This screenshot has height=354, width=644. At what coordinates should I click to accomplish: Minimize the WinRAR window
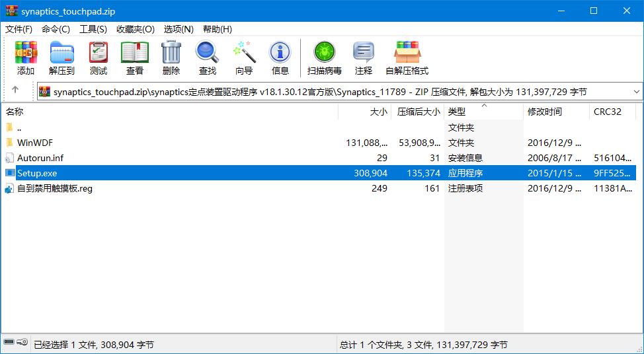click(x=561, y=11)
